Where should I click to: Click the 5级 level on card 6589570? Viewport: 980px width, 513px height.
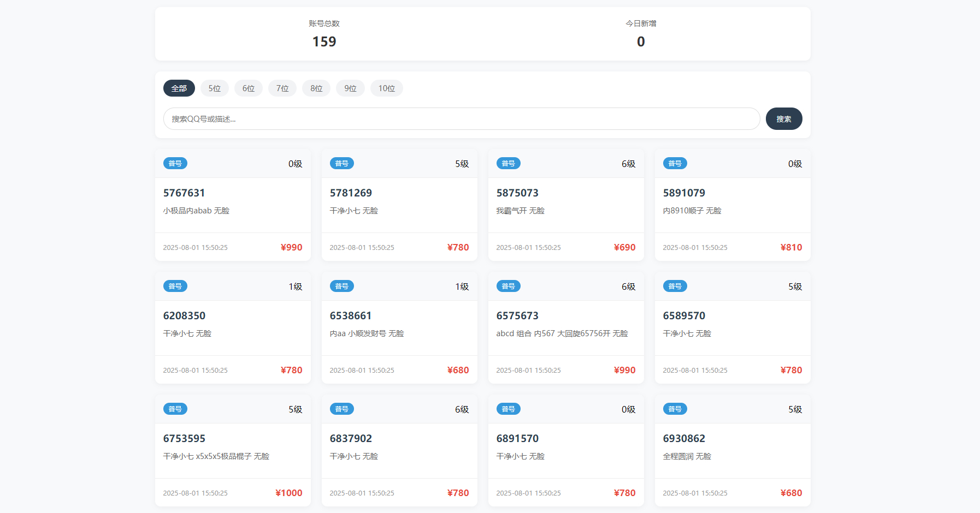(795, 287)
